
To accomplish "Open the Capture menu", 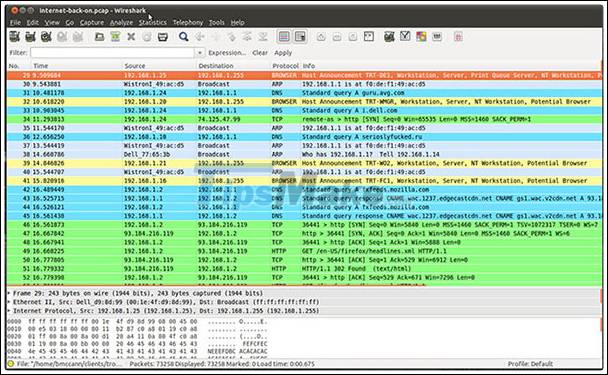I will click(x=92, y=22).
